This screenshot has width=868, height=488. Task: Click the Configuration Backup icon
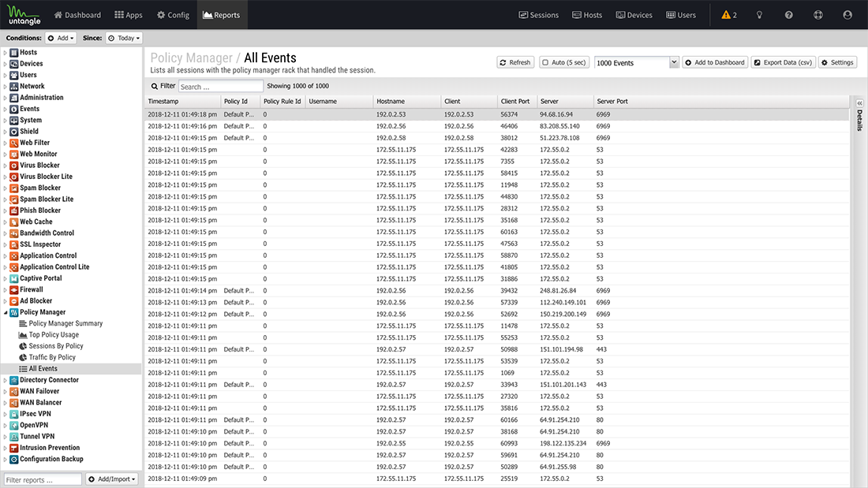pyautogui.click(x=14, y=460)
